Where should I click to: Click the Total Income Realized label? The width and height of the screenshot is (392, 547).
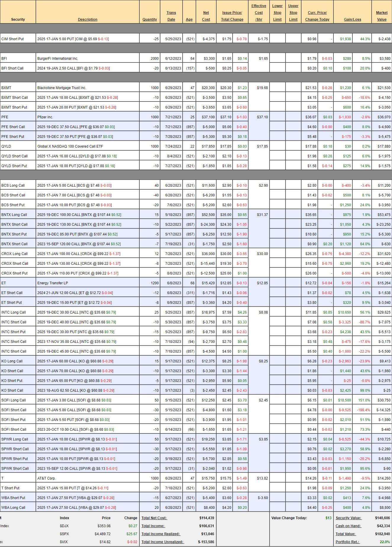161,534
